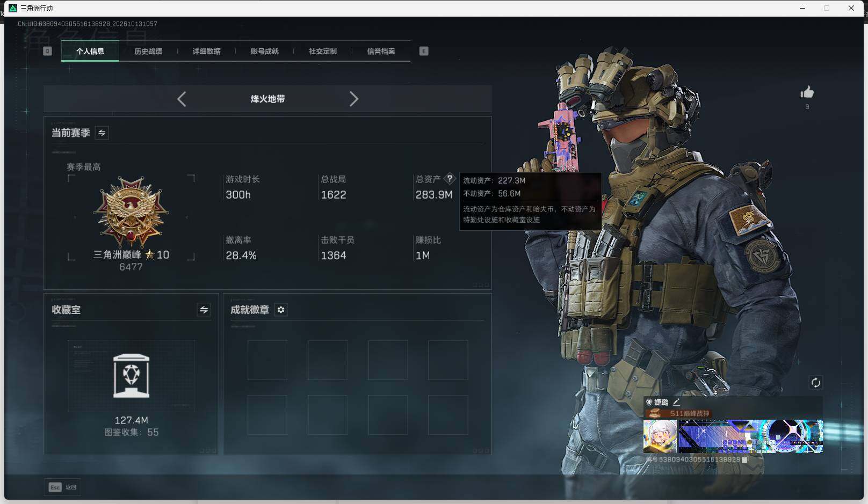The width and height of the screenshot is (868, 504).
Task: Open the 社交定制 tab
Action: tap(323, 51)
